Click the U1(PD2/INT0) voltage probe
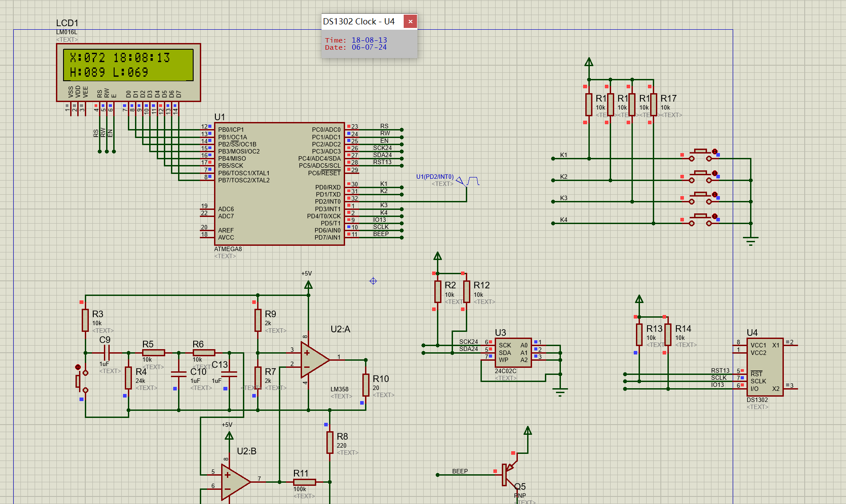The image size is (846, 504). point(468,181)
